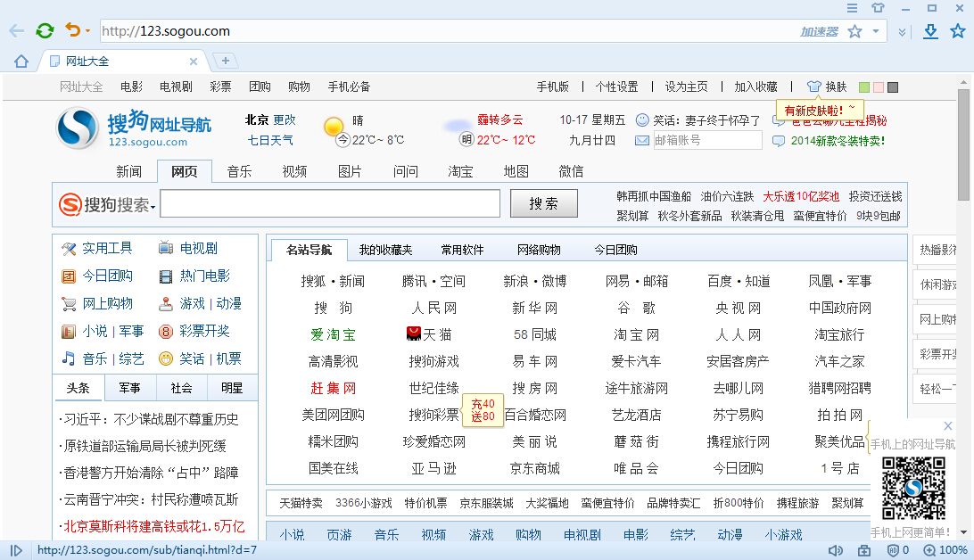Click the mail envelope icon
Image resolution: width=974 pixels, height=560 pixels.
pyautogui.click(x=641, y=141)
